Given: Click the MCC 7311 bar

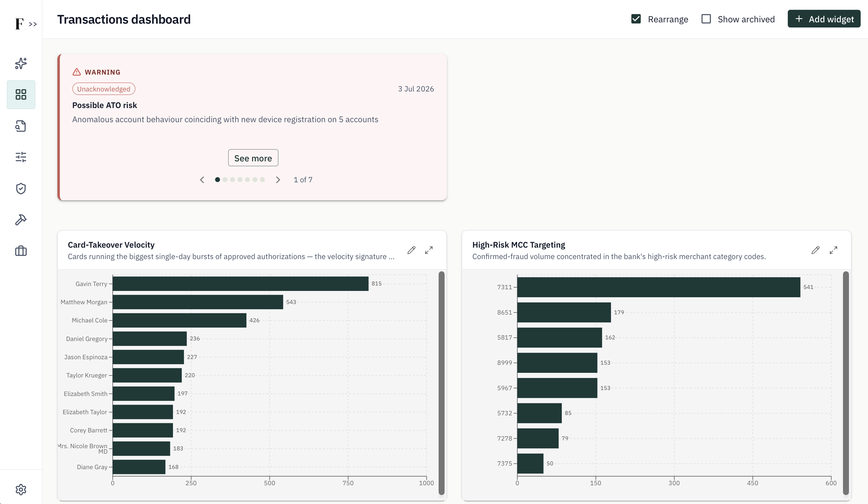Looking at the screenshot, I should (659, 287).
